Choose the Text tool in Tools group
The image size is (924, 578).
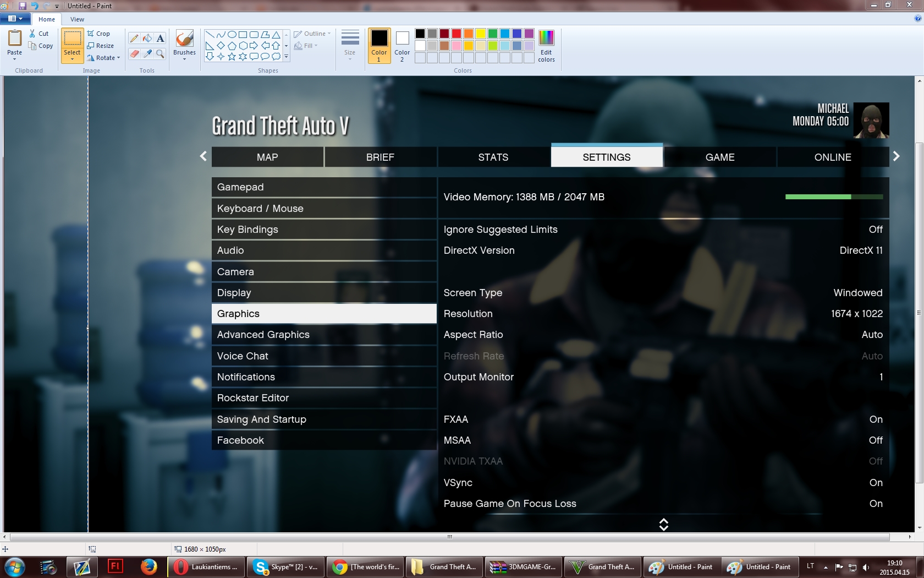point(160,39)
